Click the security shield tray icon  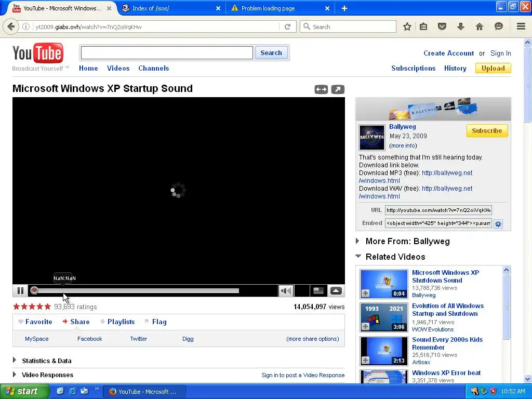pos(494,391)
